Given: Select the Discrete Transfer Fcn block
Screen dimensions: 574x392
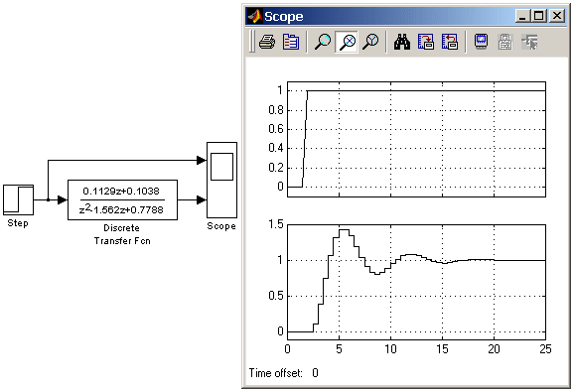Looking at the screenshot, I should 122,199.
